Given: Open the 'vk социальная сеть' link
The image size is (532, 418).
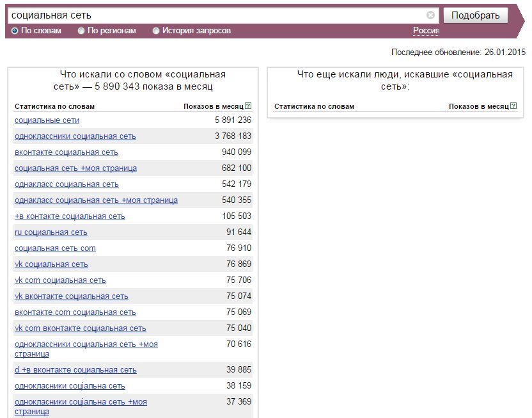Looking at the screenshot, I should [51, 264].
